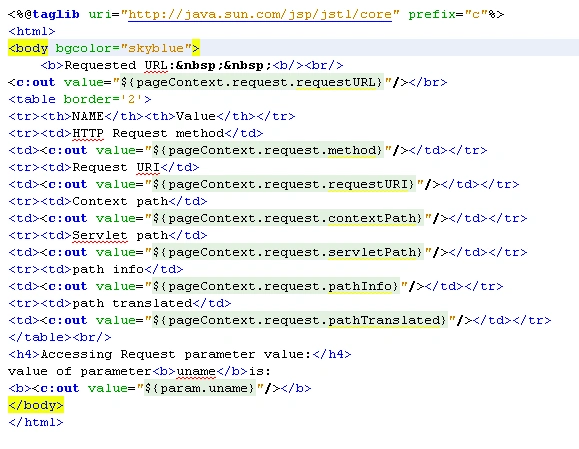Click the "skyblue" bgcolor value
This screenshot has width=579, height=449.
[x=156, y=48]
